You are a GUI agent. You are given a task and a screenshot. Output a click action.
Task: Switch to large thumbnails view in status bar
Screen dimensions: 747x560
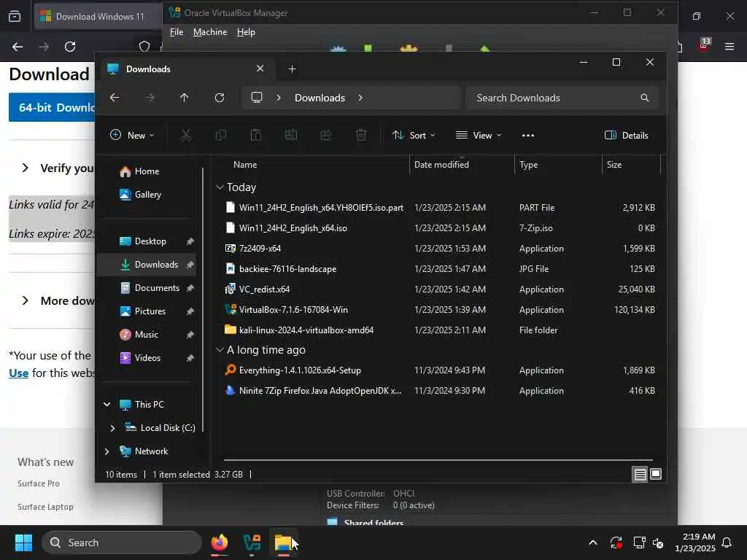(656, 474)
